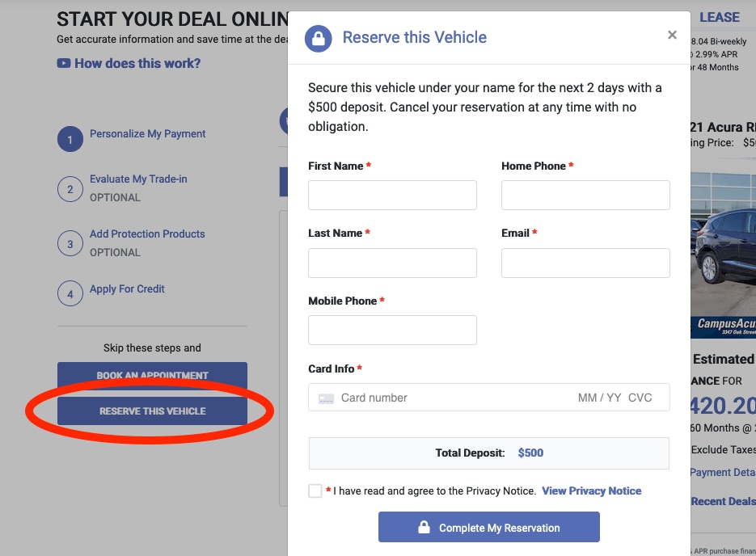
Task: Click the credit card icon in Card Info
Action: [327, 398]
